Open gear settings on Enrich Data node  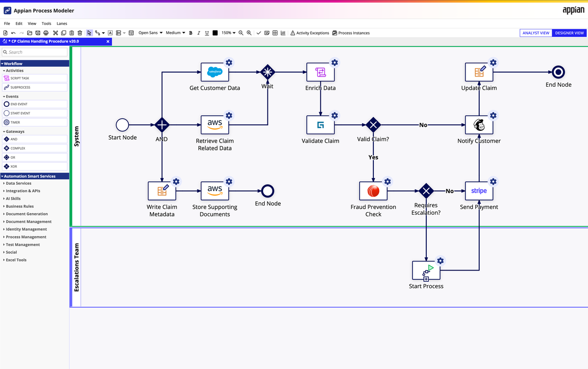pos(335,62)
